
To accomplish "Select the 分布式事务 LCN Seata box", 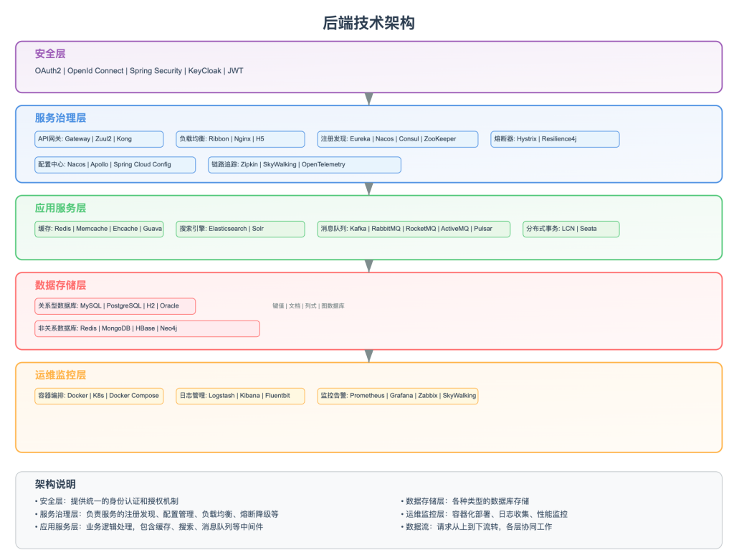I will pyautogui.click(x=571, y=229).
